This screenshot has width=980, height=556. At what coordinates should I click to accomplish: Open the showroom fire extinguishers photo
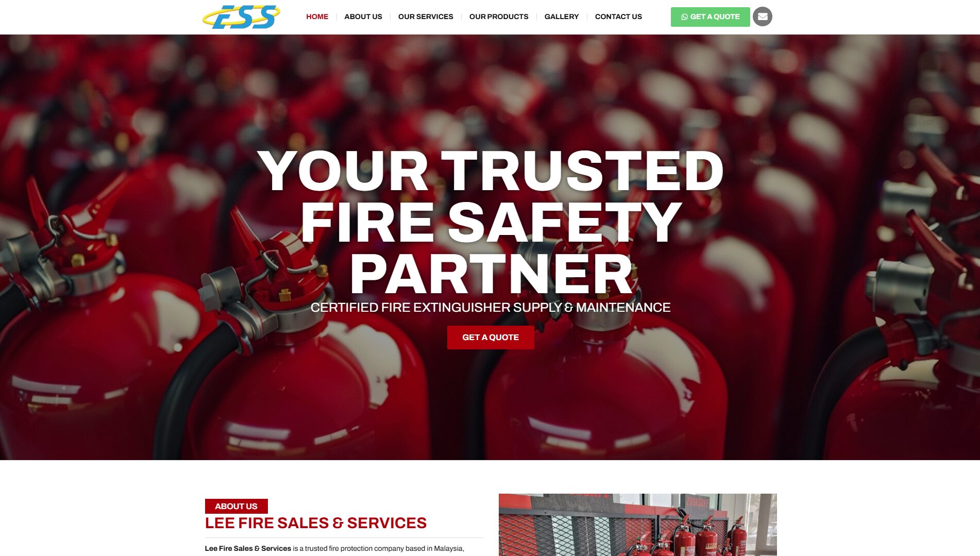637,525
